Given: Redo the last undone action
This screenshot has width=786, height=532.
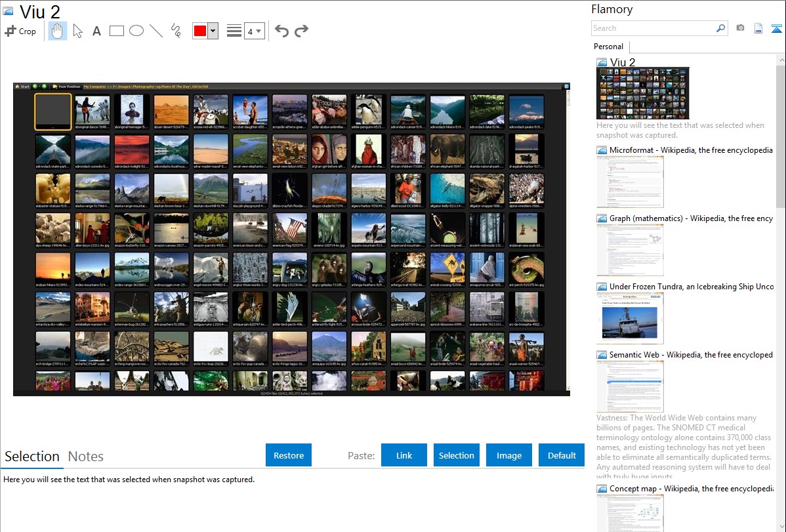Looking at the screenshot, I should pyautogui.click(x=301, y=31).
